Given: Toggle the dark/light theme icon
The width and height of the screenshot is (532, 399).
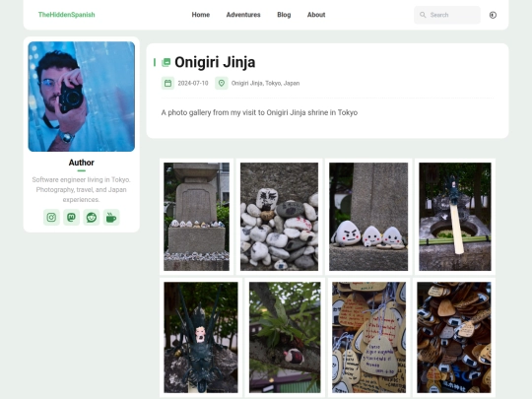Looking at the screenshot, I should point(493,15).
